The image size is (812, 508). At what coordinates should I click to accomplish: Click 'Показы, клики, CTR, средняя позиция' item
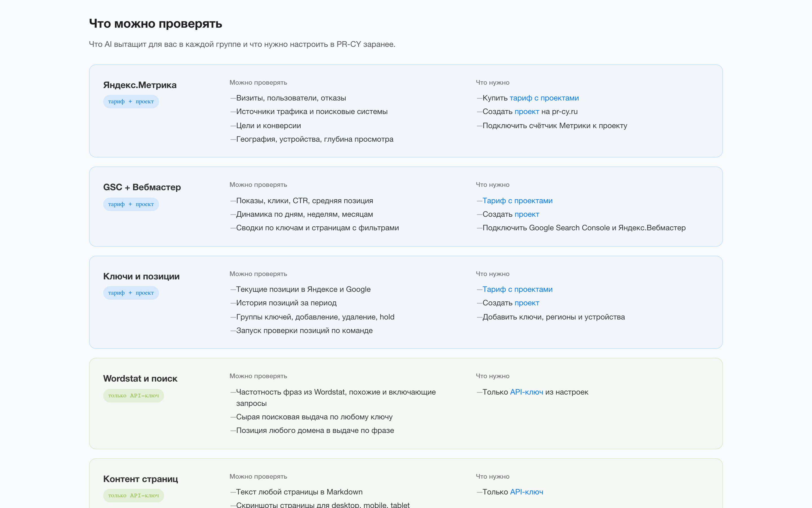(x=305, y=201)
